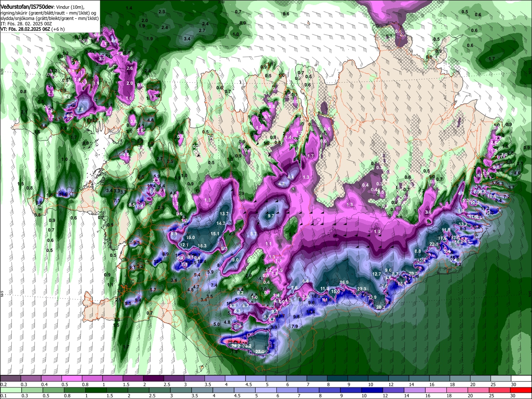
Task: Click the '9.3' value on the map
Action: coord(136,243)
